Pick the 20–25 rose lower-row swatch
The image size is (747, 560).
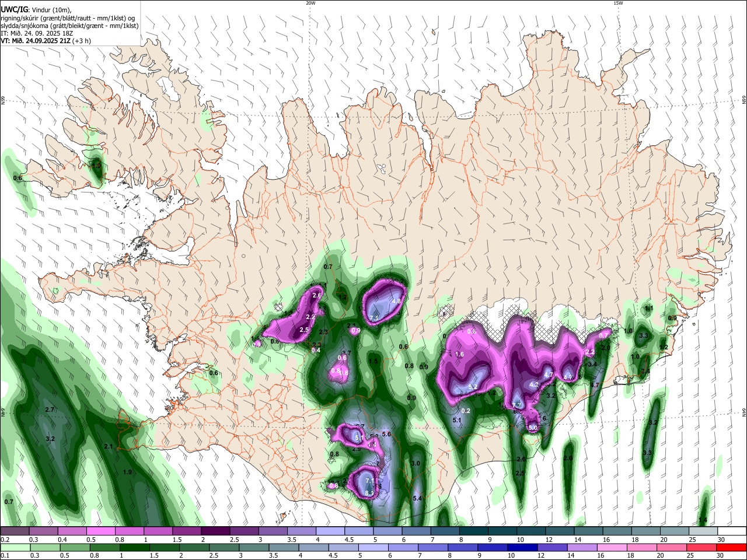coord(672,548)
